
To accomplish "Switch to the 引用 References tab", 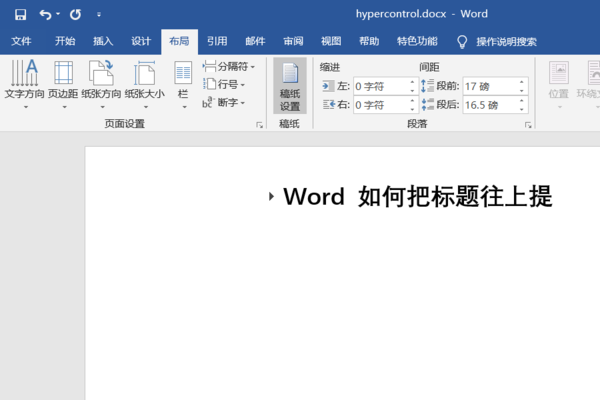I will (x=217, y=42).
